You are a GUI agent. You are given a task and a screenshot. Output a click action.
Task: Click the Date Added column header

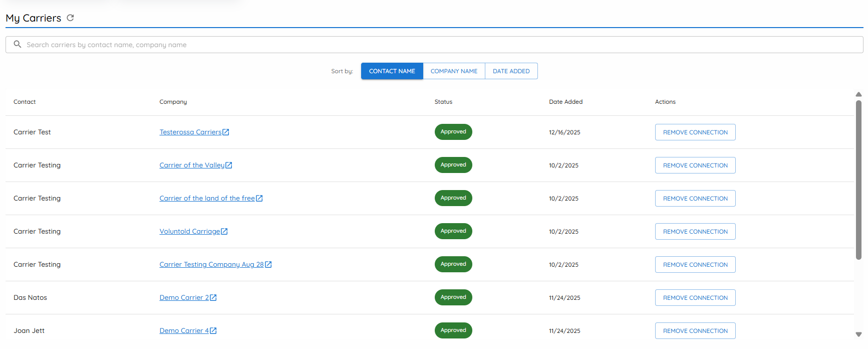coord(565,102)
